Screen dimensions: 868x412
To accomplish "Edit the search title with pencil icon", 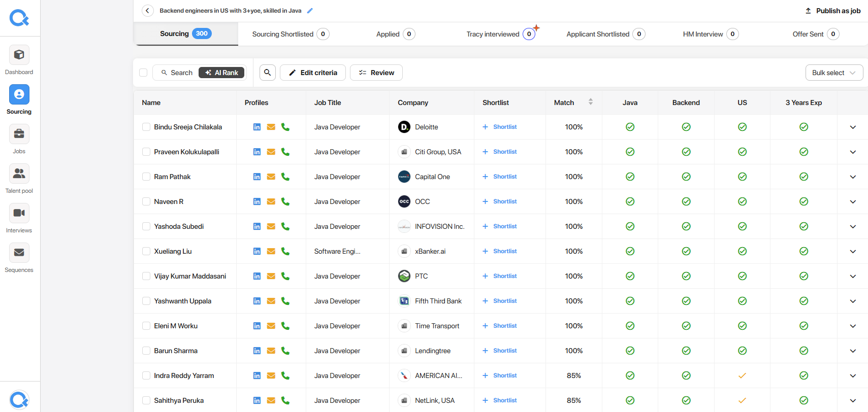I will (310, 11).
